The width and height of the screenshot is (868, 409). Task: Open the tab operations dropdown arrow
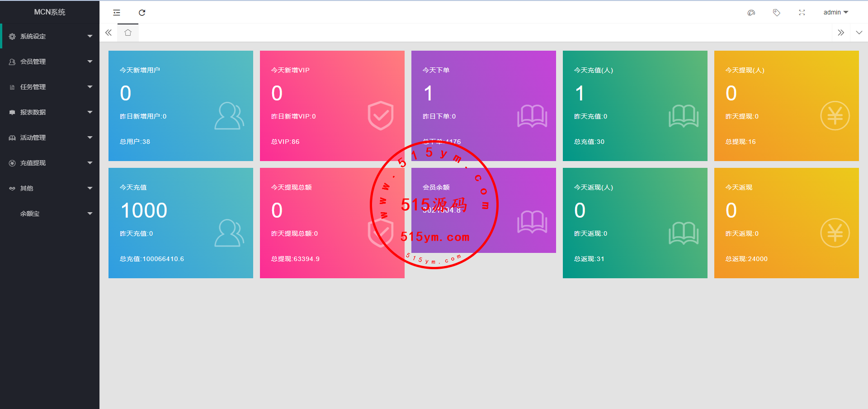click(859, 33)
